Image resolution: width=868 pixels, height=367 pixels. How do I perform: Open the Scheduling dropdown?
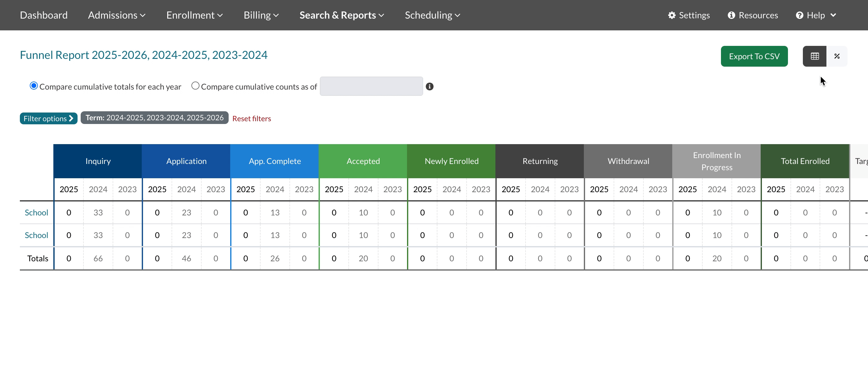click(x=432, y=15)
